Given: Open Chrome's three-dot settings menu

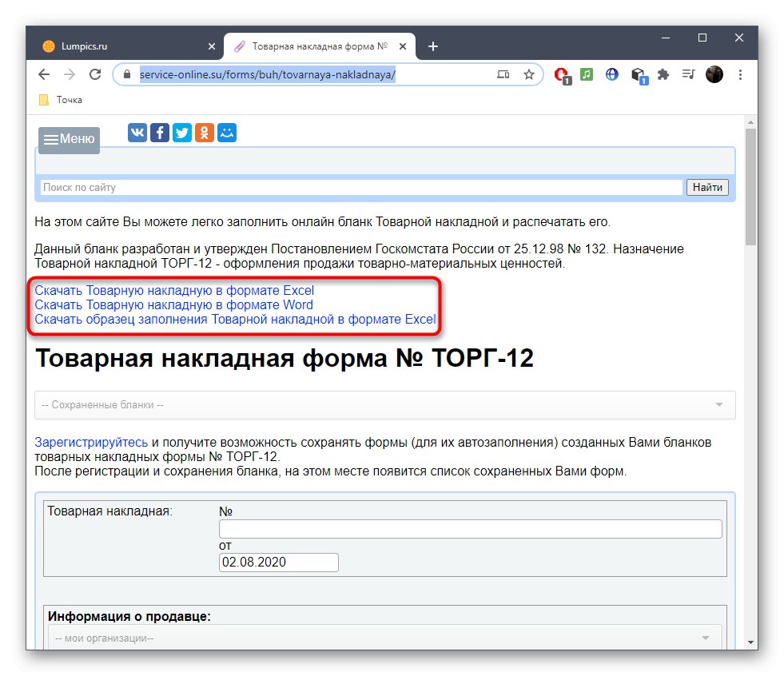Looking at the screenshot, I should (x=741, y=74).
